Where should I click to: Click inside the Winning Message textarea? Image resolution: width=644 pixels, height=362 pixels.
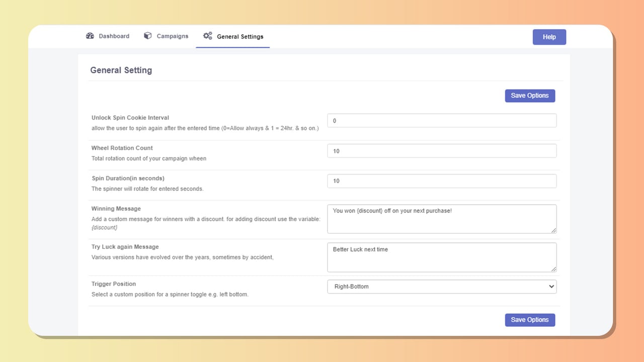coord(442,219)
